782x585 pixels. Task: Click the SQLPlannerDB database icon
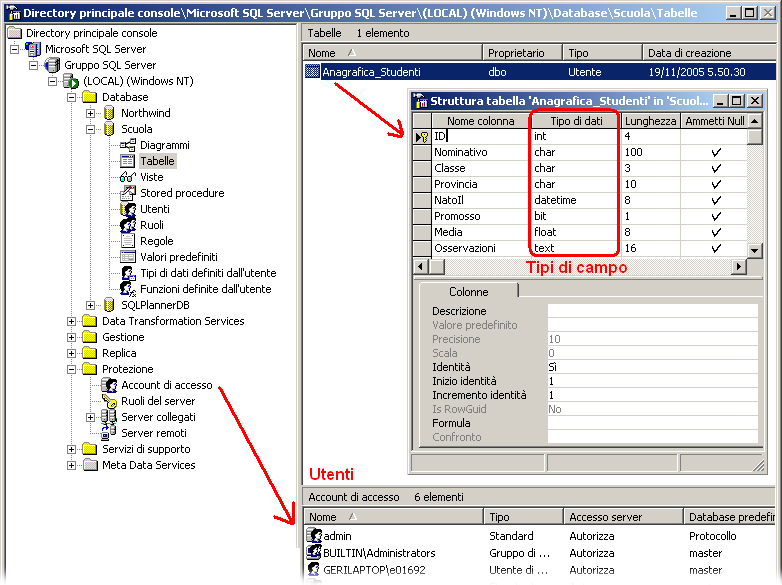(x=109, y=305)
